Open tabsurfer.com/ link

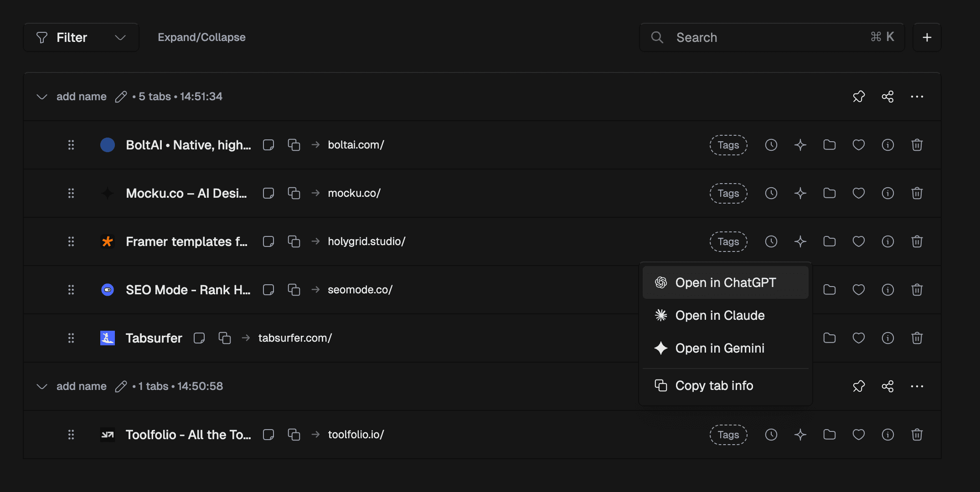[295, 338]
